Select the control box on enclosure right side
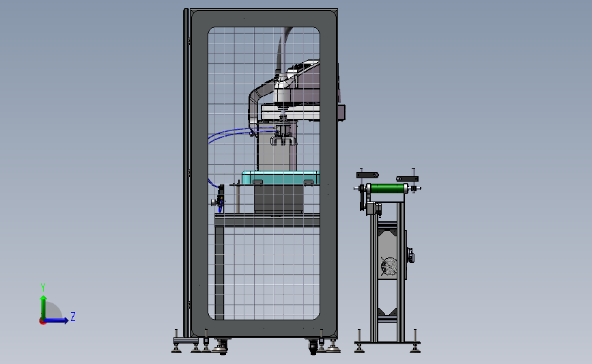This screenshot has width=592, height=364. [x=341, y=112]
